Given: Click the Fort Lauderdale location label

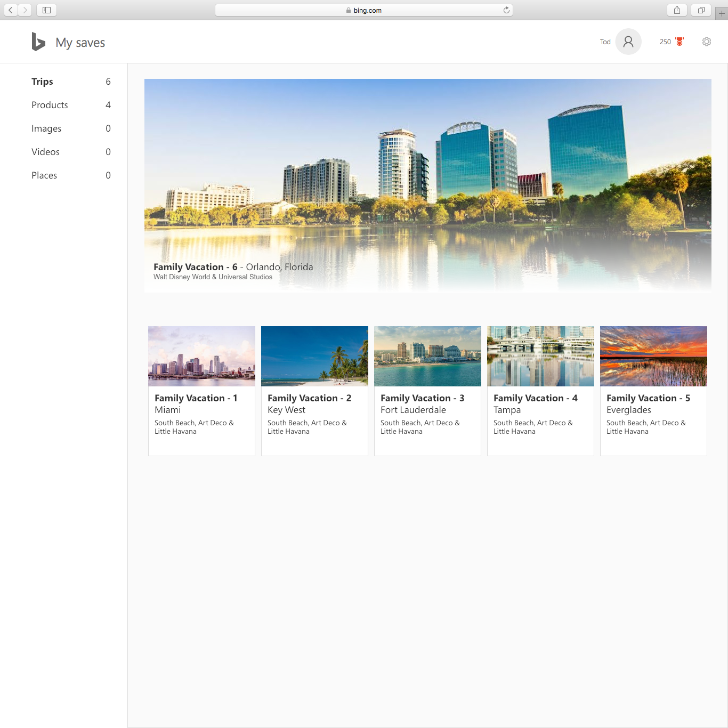Looking at the screenshot, I should (x=413, y=410).
